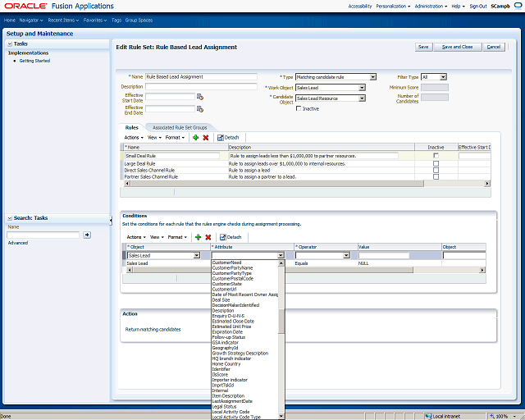Open the Favorites menu
This screenshot has height=420, width=525.
(95, 20)
